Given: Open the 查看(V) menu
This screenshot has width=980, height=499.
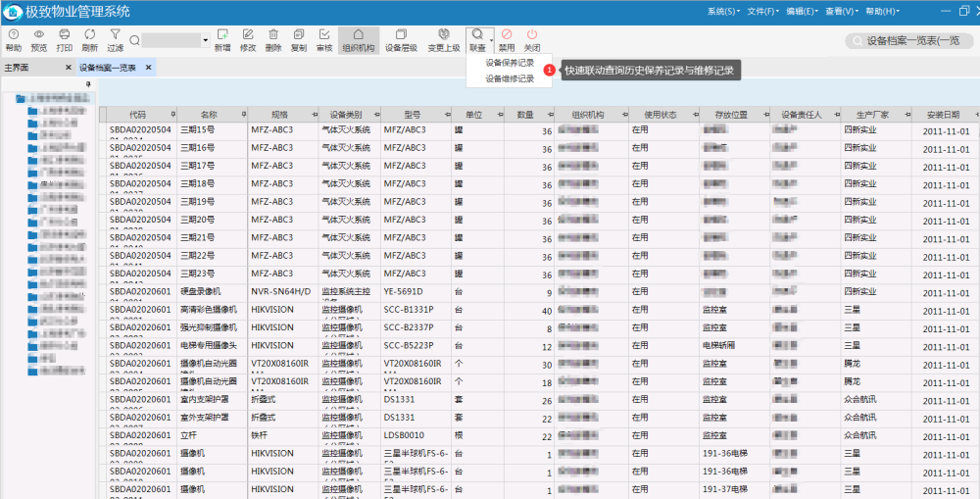Looking at the screenshot, I should pyautogui.click(x=842, y=11).
